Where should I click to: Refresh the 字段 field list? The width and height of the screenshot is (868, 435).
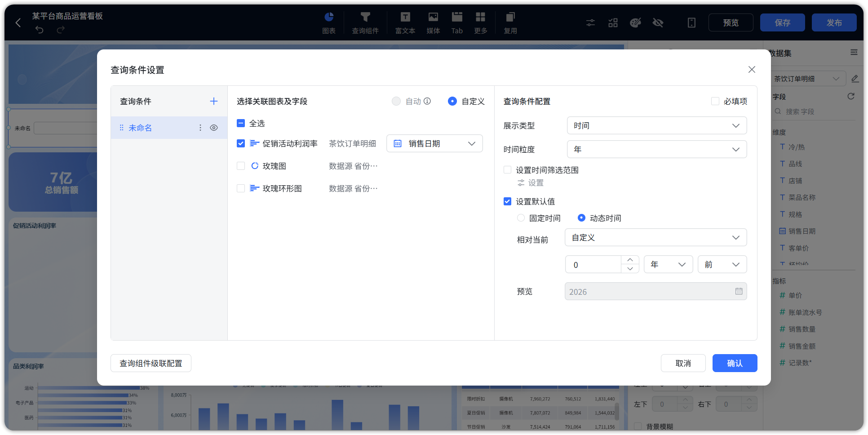[851, 96]
